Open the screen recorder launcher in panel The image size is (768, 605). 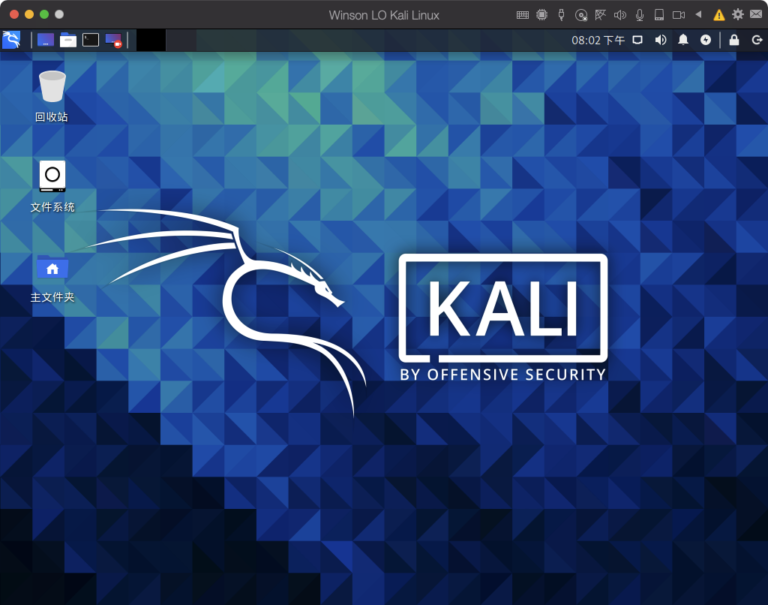point(114,40)
